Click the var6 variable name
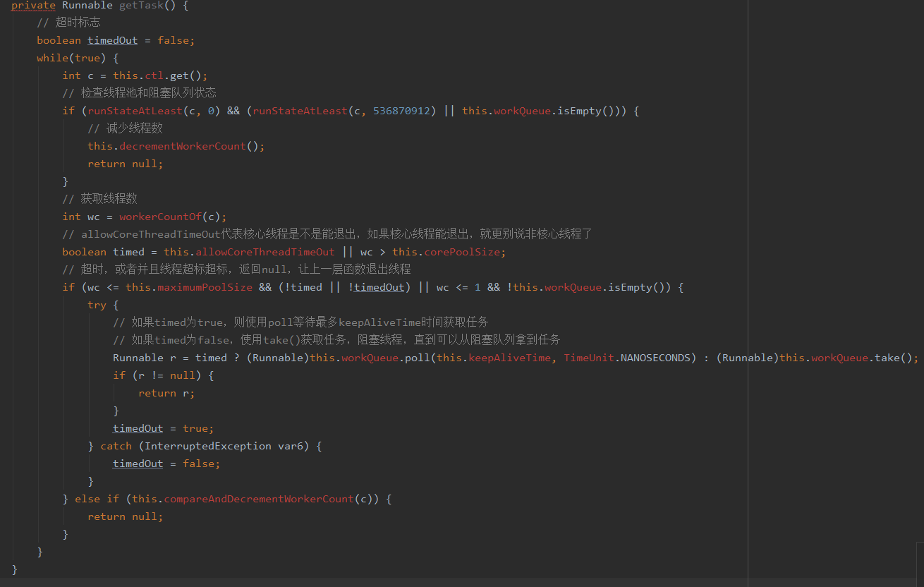The image size is (924, 587). point(290,446)
